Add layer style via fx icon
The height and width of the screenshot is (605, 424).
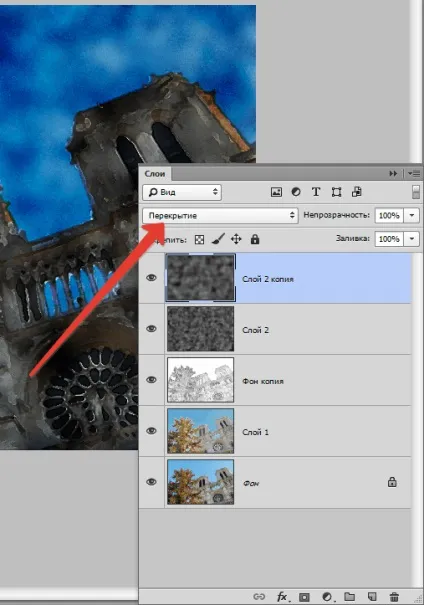pyautogui.click(x=282, y=597)
